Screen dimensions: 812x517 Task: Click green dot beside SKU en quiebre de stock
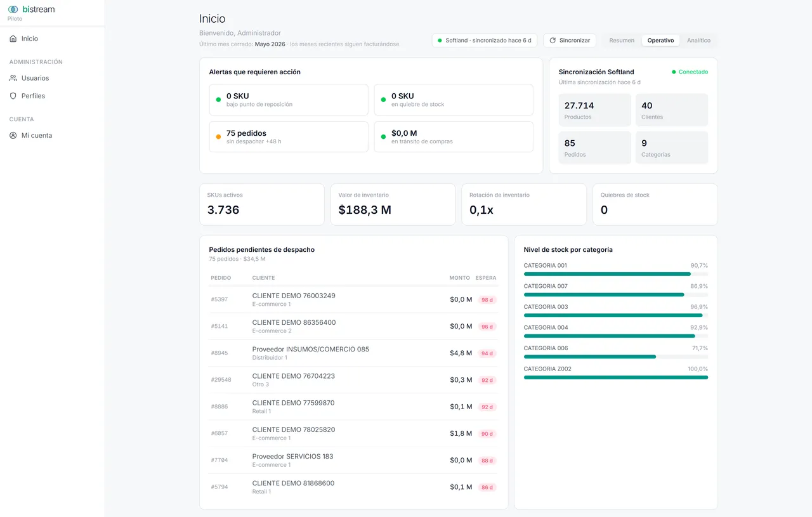coord(384,100)
